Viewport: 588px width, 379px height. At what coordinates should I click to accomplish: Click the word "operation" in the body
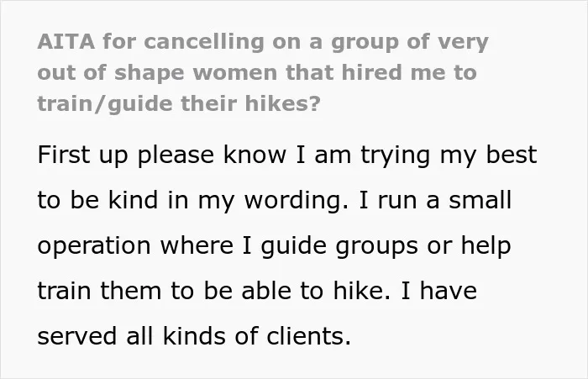94,246
